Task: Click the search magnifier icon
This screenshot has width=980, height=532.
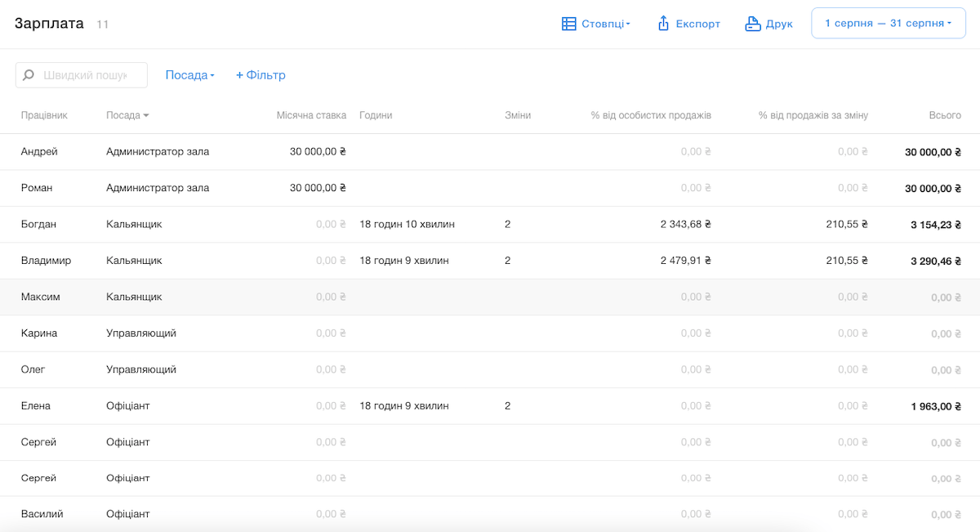Action: (29, 75)
